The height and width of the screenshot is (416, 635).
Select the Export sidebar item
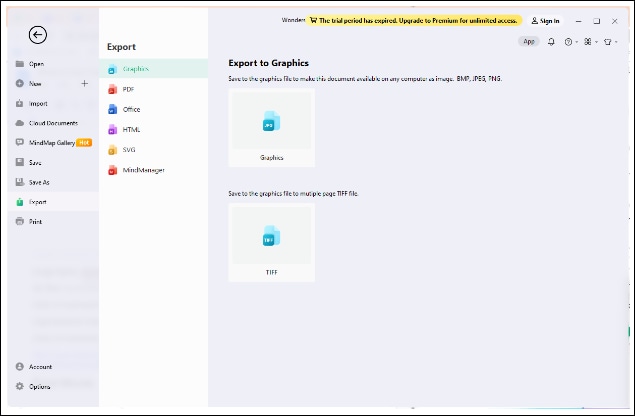53,202
